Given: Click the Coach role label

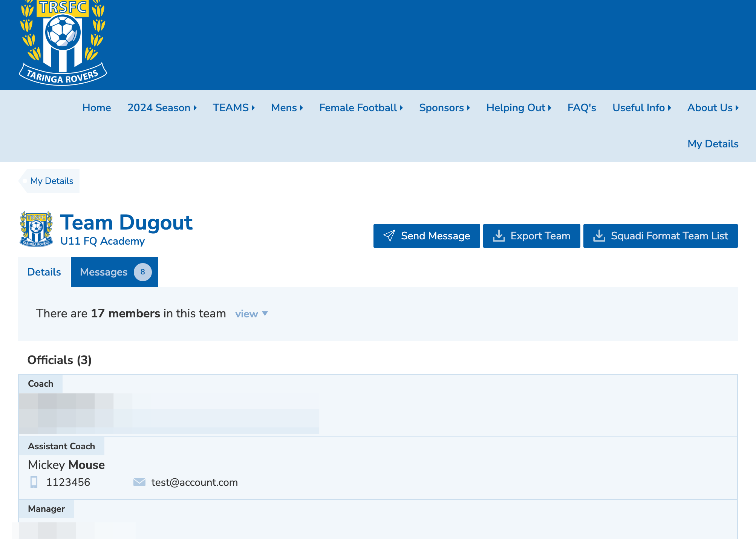Looking at the screenshot, I should point(41,384).
